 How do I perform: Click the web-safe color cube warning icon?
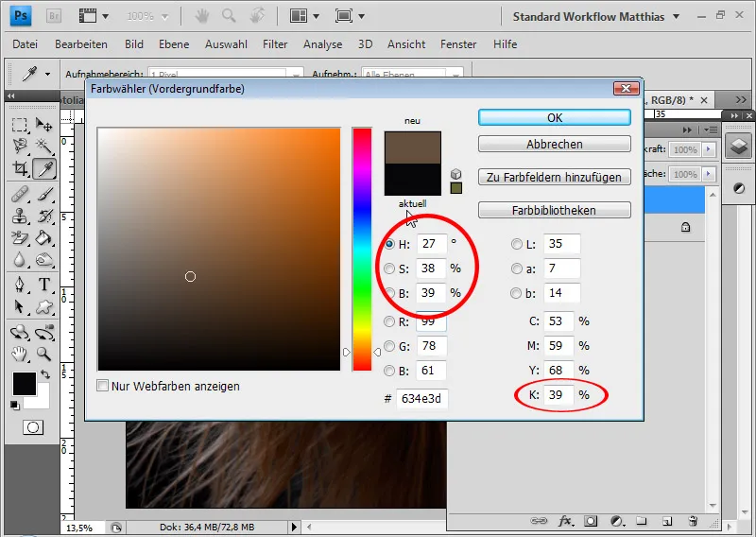coord(455,174)
